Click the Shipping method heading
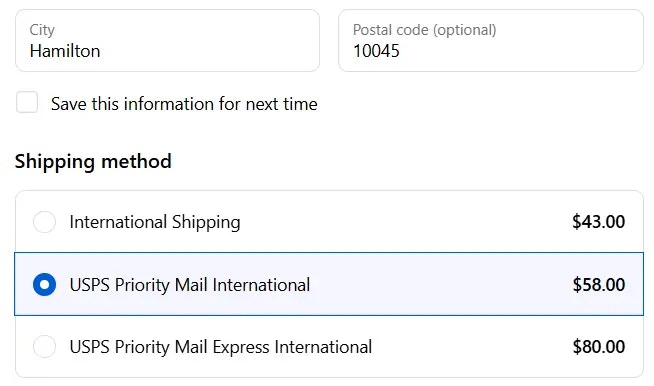 coord(93,161)
